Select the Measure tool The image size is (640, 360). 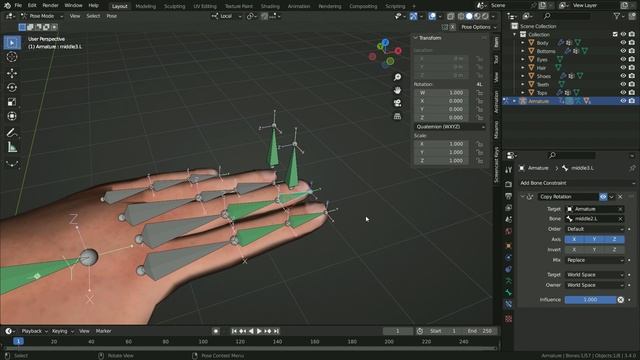[12, 147]
